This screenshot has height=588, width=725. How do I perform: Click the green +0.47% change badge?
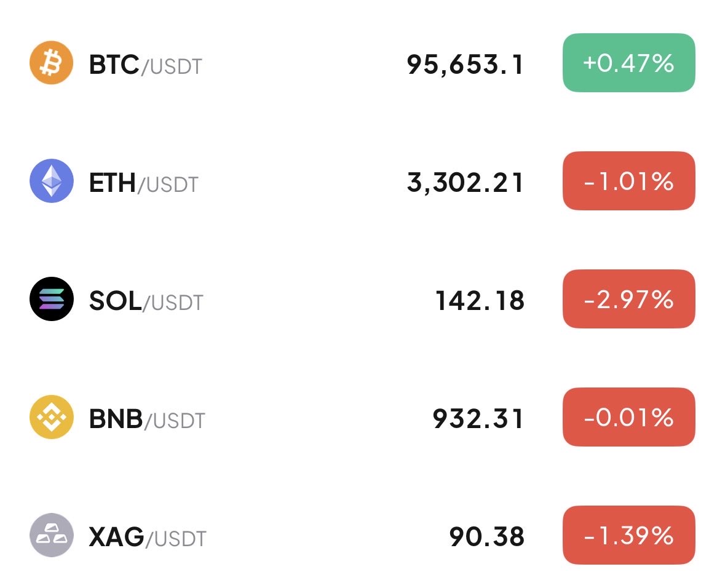tap(628, 63)
